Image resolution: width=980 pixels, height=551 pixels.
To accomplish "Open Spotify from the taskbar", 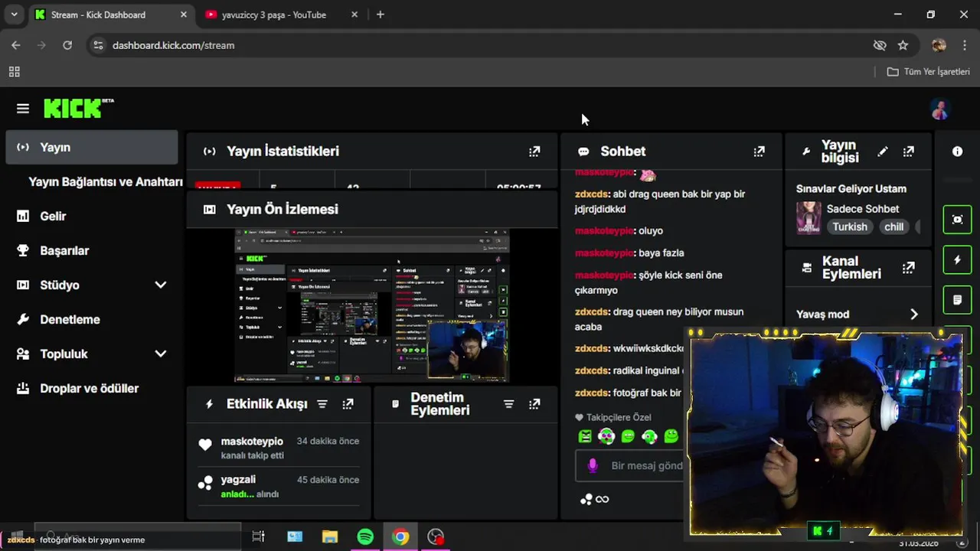I will 365,536.
